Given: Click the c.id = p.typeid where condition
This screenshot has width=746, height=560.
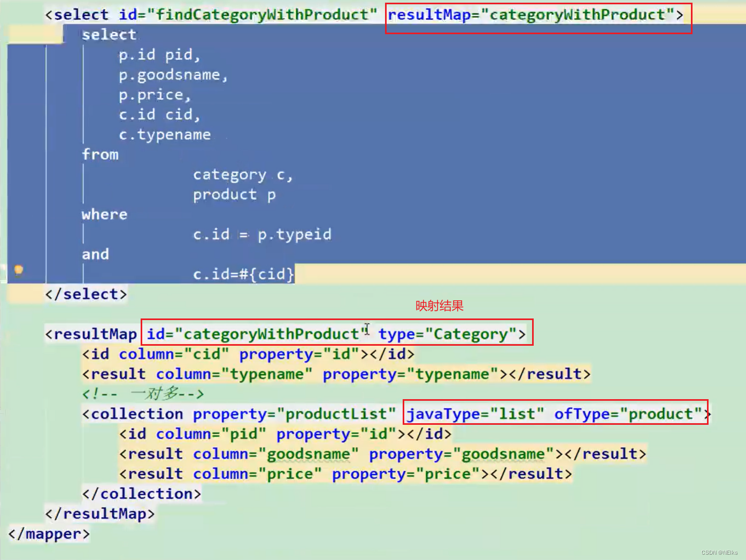Looking at the screenshot, I should (x=262, y=234).
